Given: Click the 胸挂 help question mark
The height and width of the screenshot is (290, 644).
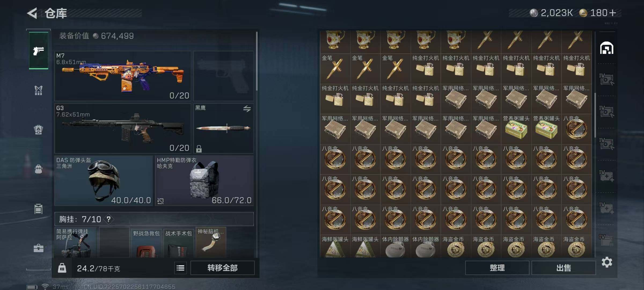Looking at the screenshot, I should click(108, 219).
